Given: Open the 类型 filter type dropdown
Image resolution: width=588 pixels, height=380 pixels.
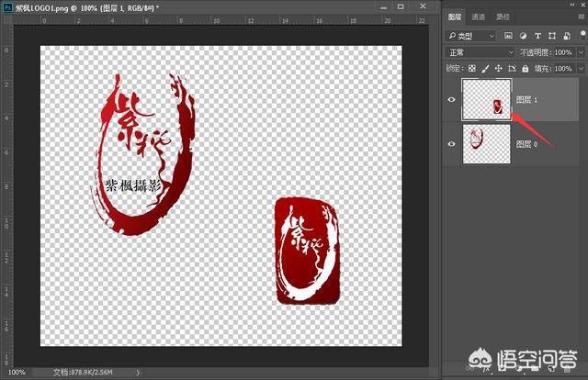Looking at the screenshot, I should coord(470,36).
